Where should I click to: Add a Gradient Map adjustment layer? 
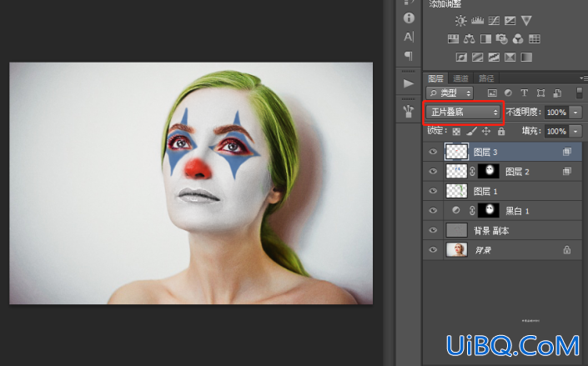click(x=526, y=57)
